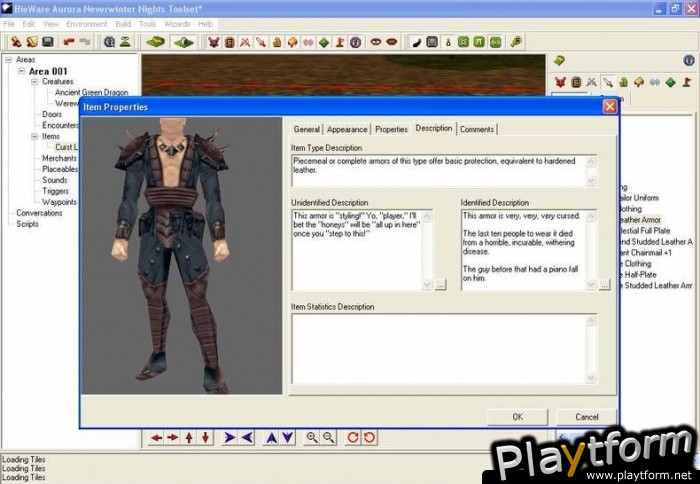Click the Cancel button
This screenshot has width=700, height=484.
587,417
